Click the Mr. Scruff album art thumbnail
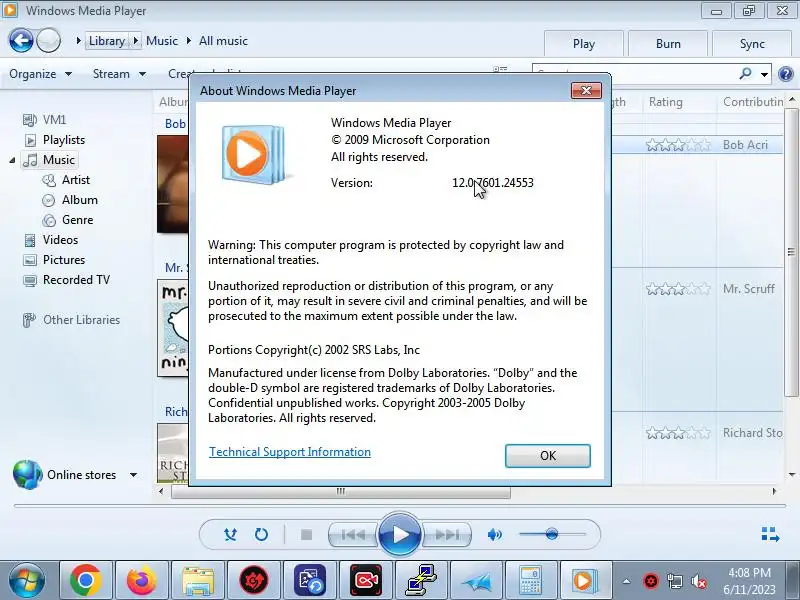Screen dimensions: 800x600 (173, 328)
